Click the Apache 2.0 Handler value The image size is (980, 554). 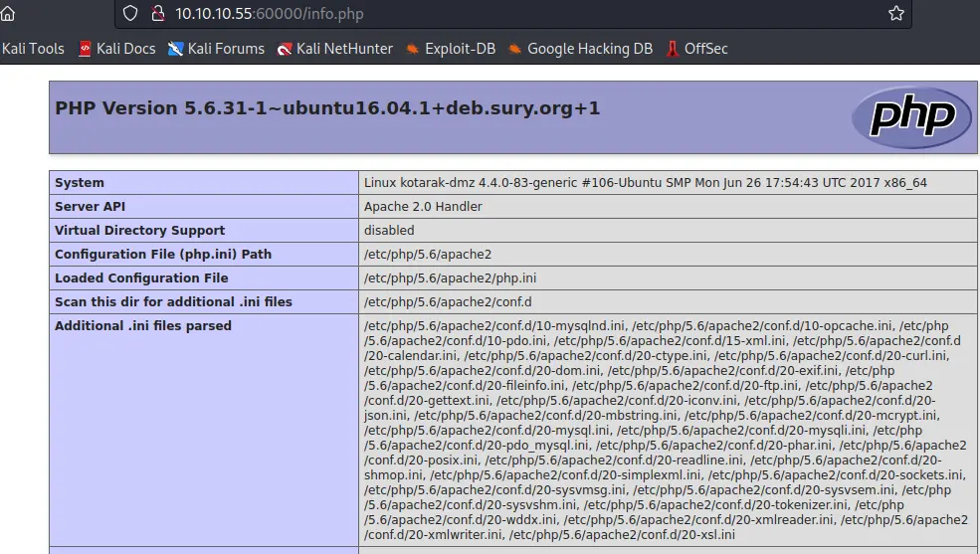(x=423, y=206)
